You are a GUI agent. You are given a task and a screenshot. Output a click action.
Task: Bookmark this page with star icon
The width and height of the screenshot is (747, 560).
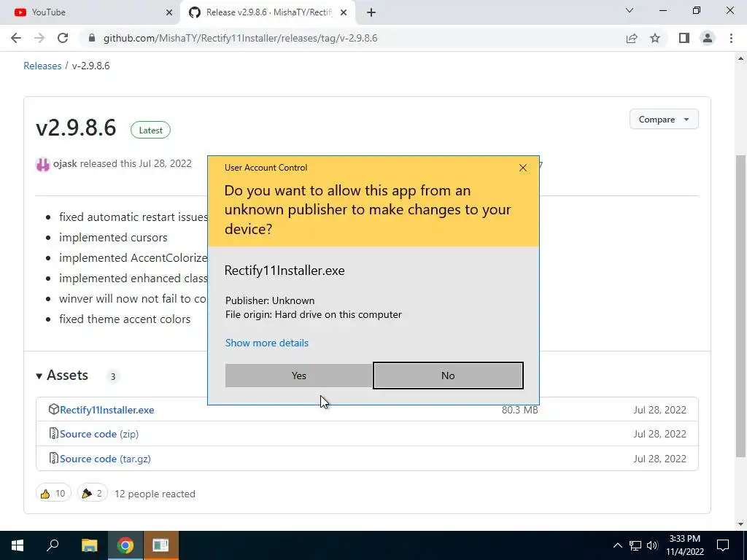(655, 38)
